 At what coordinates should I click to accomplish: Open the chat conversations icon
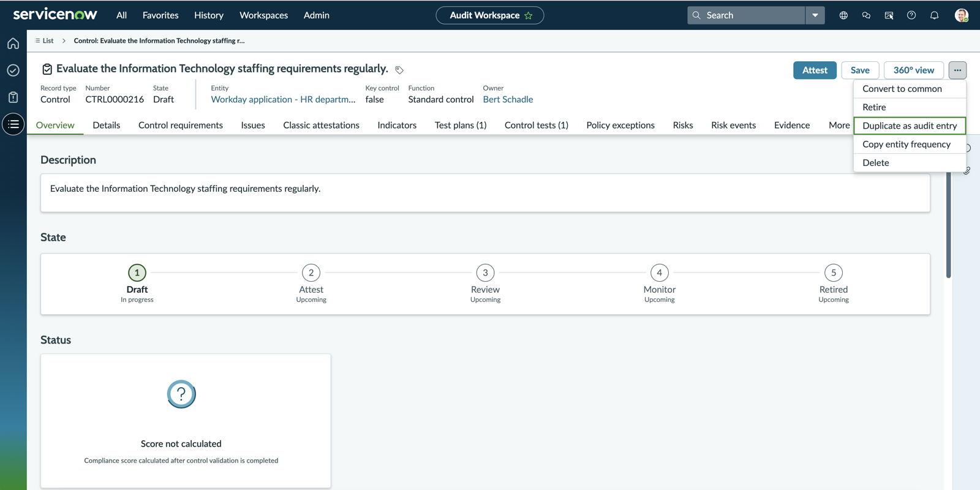(x=866, y=15)
